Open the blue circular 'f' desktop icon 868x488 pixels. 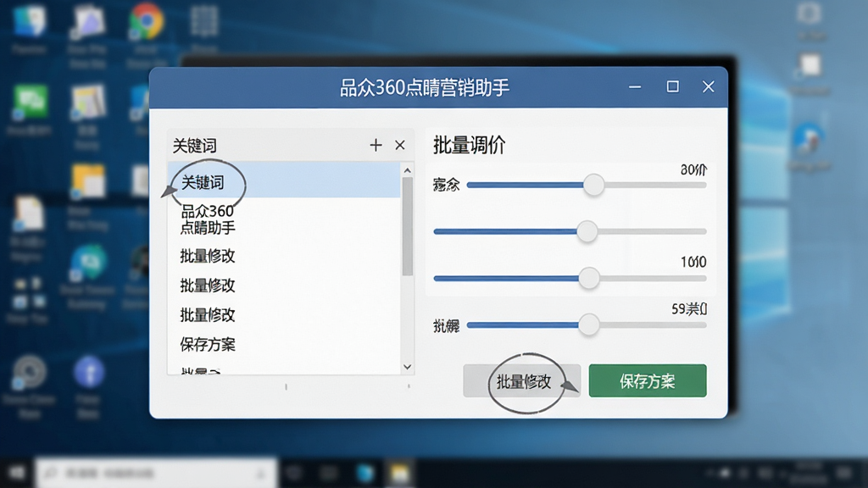pos(89,372)
